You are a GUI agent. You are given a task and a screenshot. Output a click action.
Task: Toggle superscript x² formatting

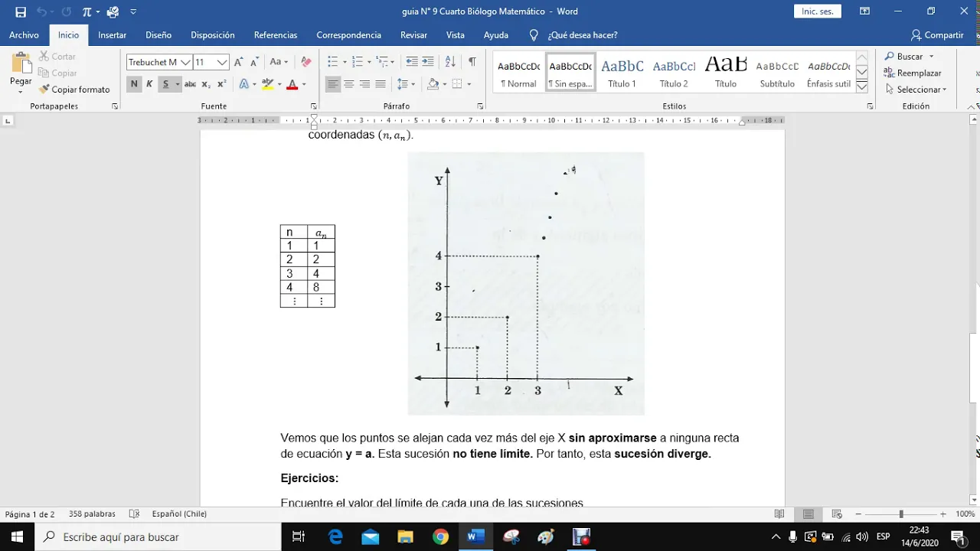coord(222,84)
